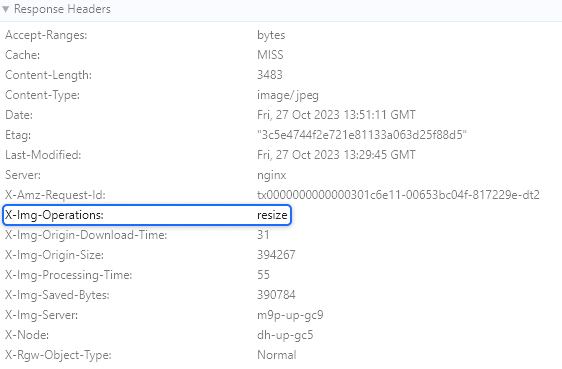
Task: Select the m9p-up-gc9 server value
Action: 290,315
